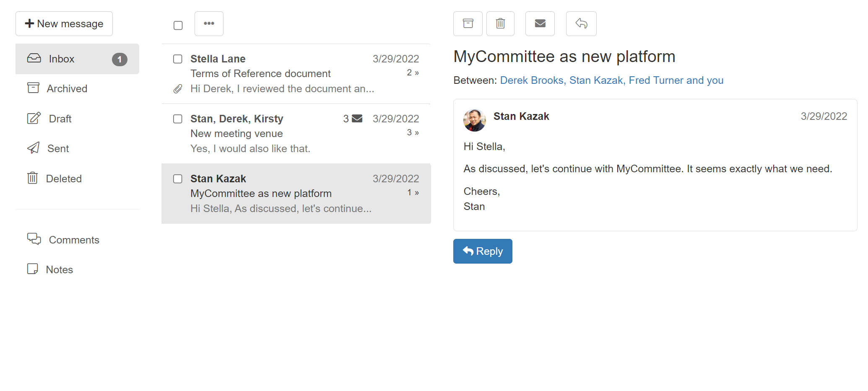868x391 pixels.
Task: Open the Notes section
Action: (77, 269)
